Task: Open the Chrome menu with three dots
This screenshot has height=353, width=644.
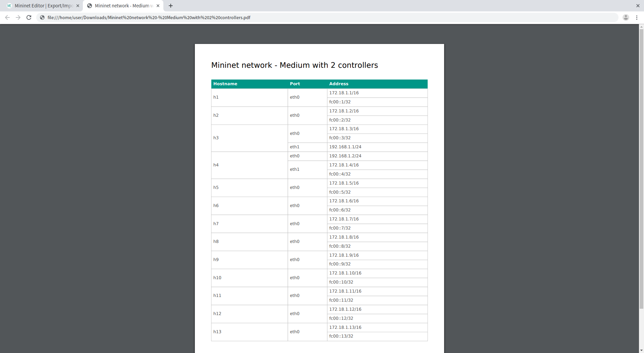Action: 637,17
